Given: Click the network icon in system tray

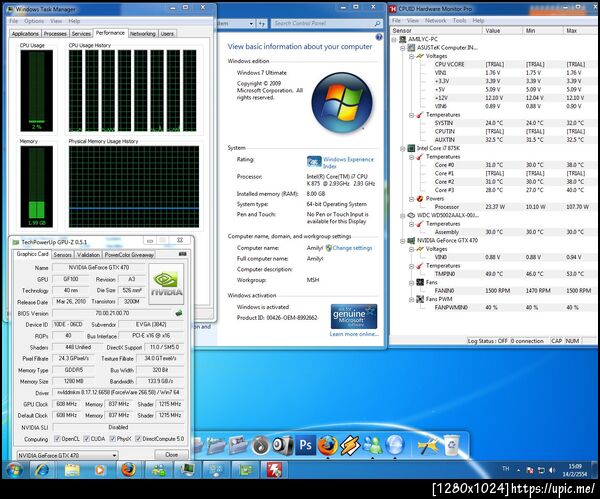Looking at the screenshot, I should [541, 470].
